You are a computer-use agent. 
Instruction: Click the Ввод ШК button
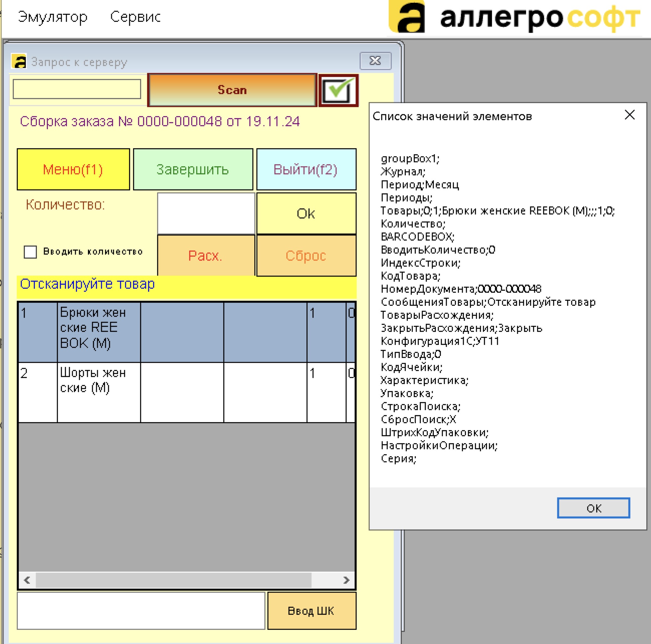point(312,611)
